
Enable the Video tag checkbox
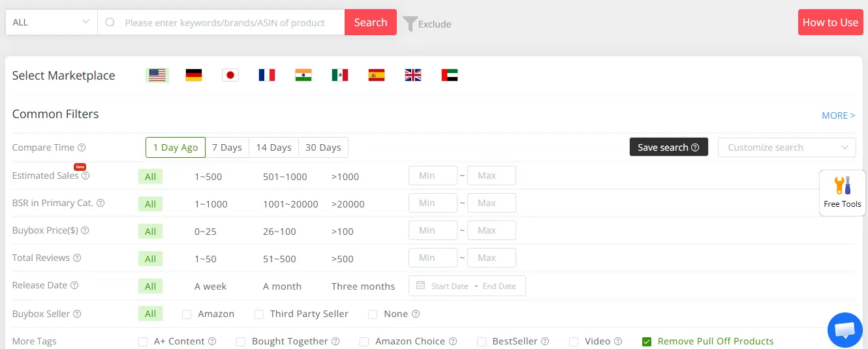[x=574, y=342]
